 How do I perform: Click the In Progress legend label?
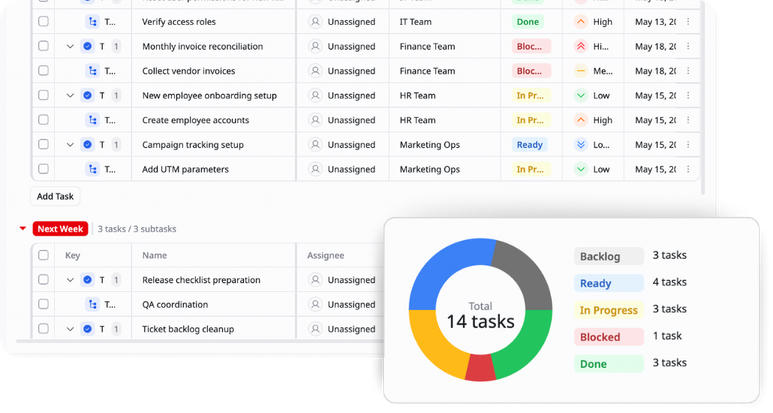tap(609, 310)
